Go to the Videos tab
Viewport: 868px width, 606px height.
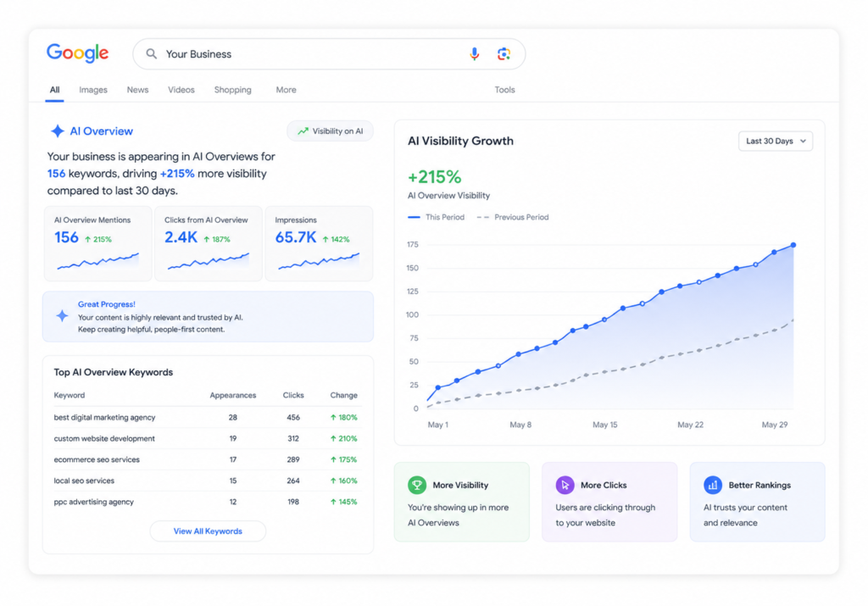tap(181, 90)
